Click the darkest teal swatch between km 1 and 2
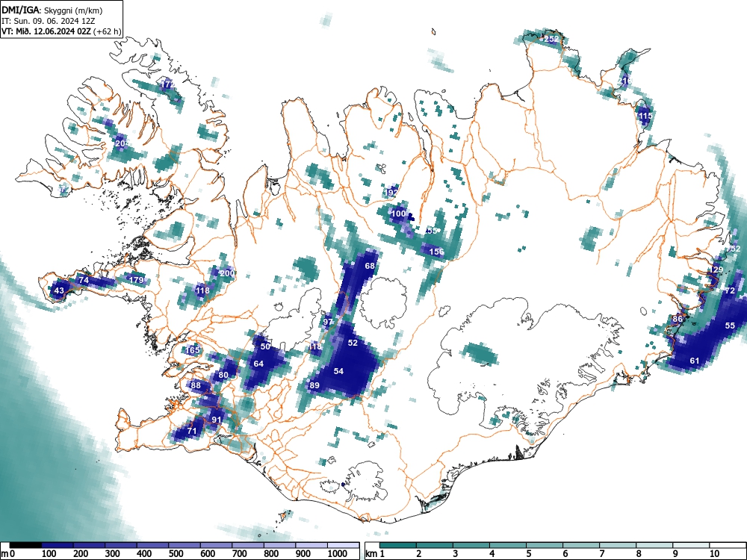The height and width of the screenshot is (560, 747). (x=398, y=545)
